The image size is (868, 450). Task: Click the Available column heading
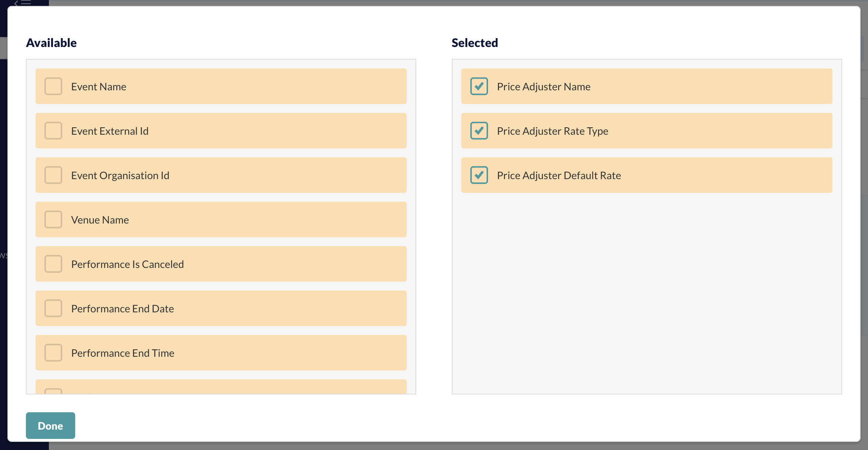[51, 43]
